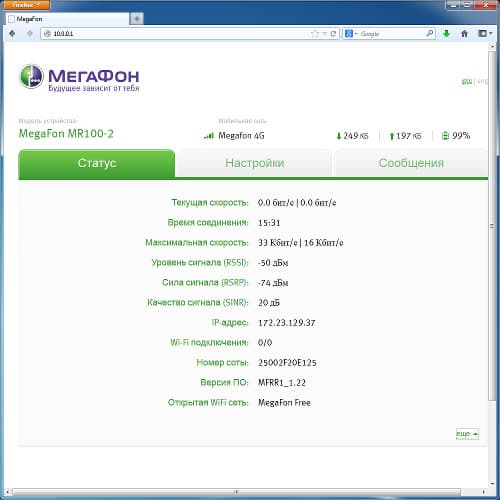This screenshot has height=500, width=500.
Task: Bookmark this page with the star icon
Action: tap(314, 34)
